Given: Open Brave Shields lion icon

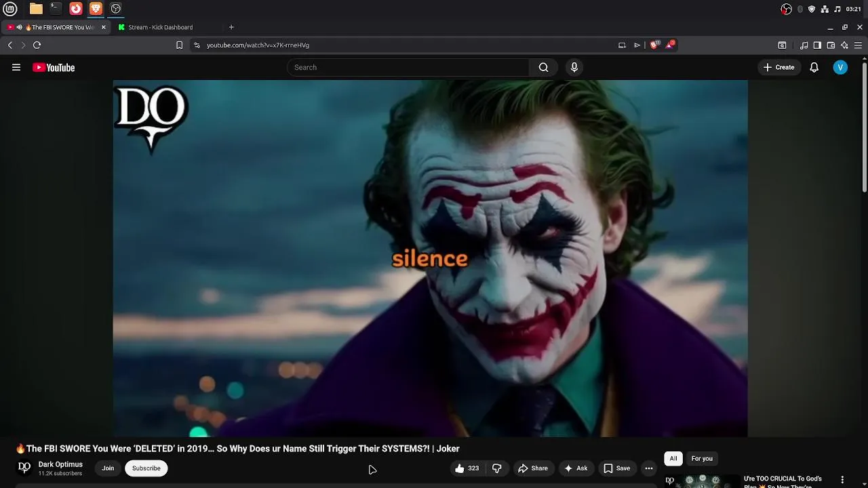Looking at the screenshot, I should pos(654,45).
